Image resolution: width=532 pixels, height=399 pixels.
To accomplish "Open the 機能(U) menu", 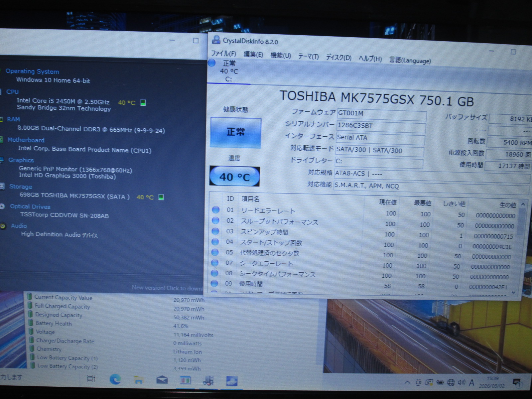I will (280, 56).
